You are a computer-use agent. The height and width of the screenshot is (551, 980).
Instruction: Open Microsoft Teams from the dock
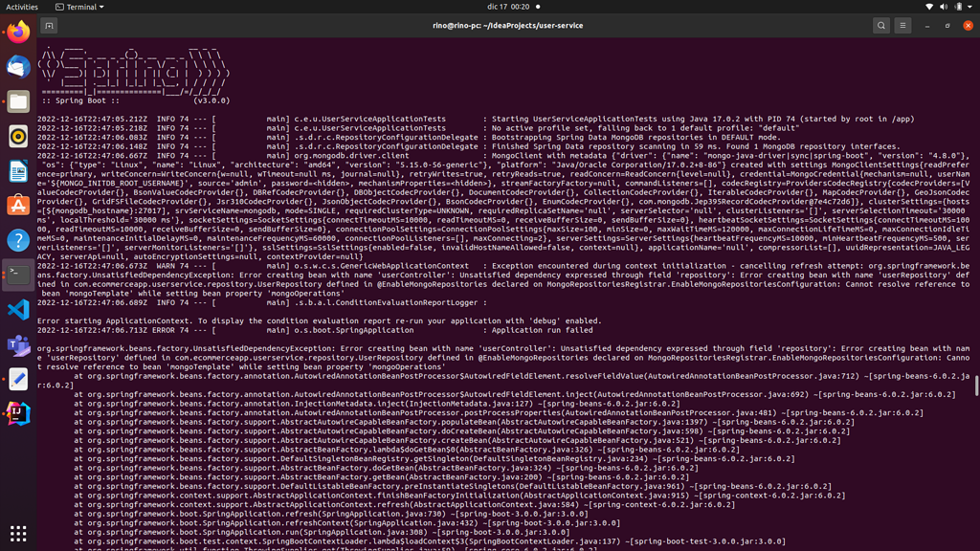18,344
